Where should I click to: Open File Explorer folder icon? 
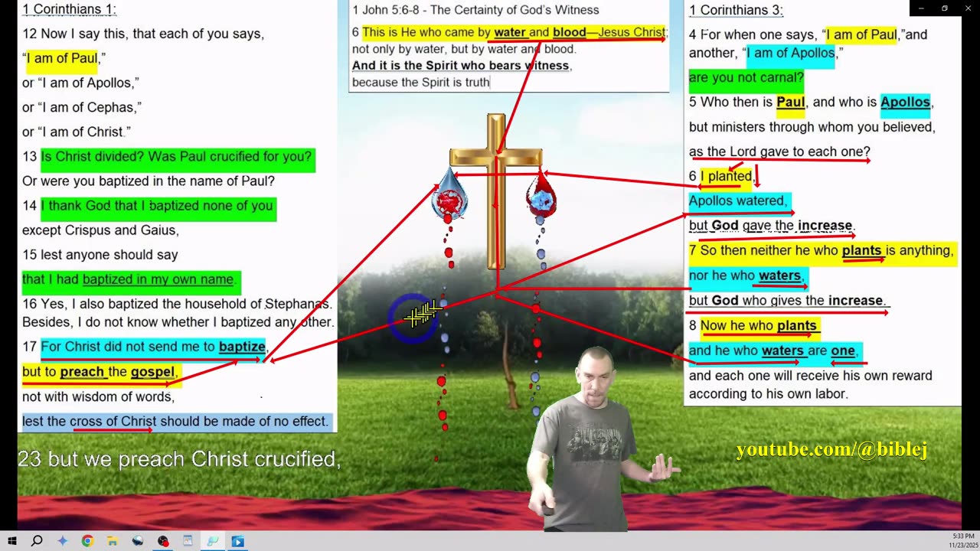click(x=113, y=541)
